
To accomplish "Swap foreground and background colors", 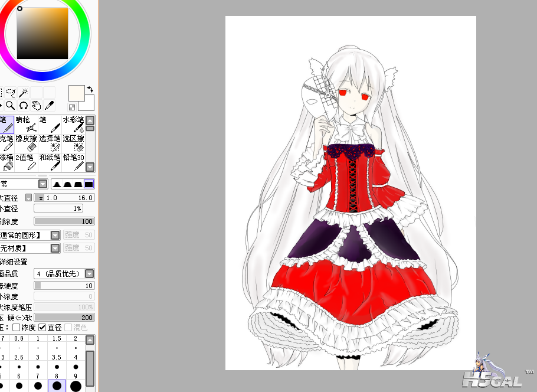I will (90, 90).
